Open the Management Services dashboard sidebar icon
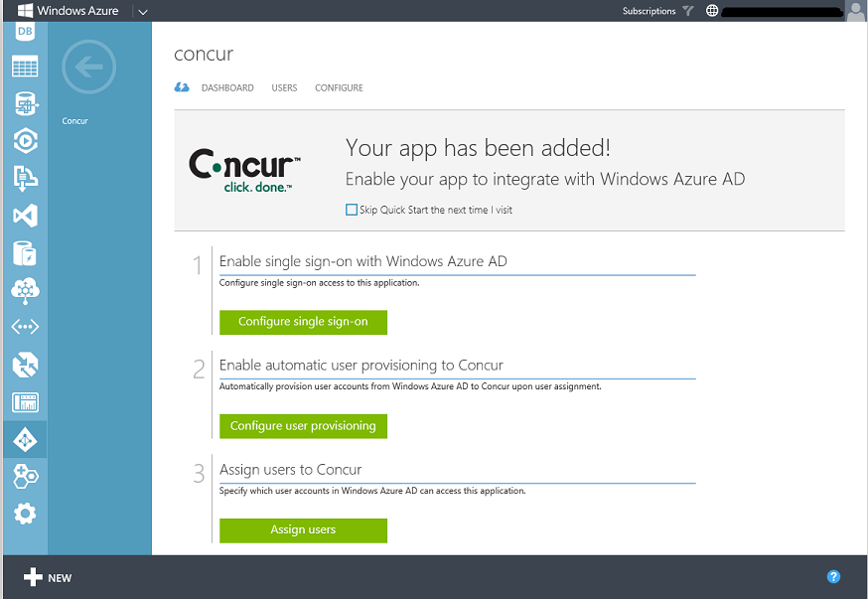Screen dimensions: 868x599 pos(25,402)
